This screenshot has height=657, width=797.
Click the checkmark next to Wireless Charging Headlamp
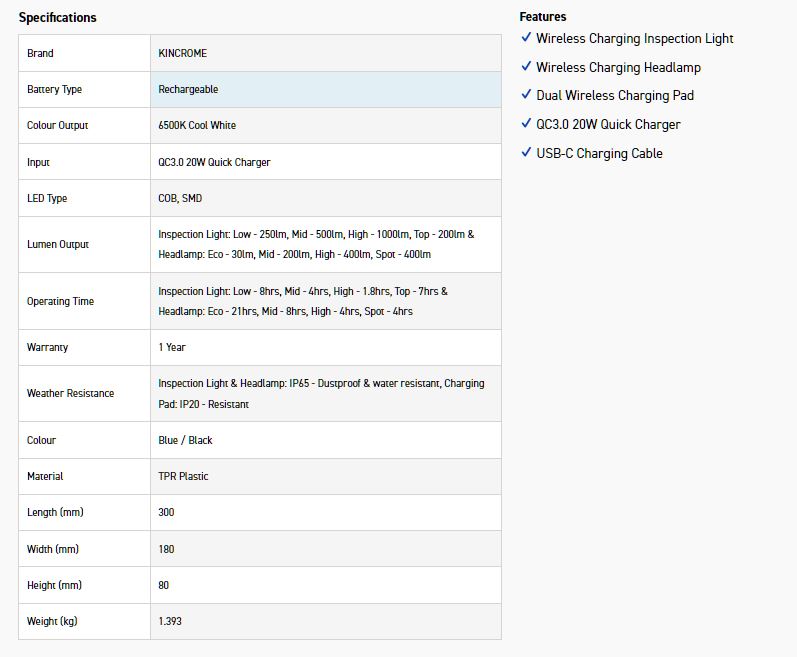point(526,67)
